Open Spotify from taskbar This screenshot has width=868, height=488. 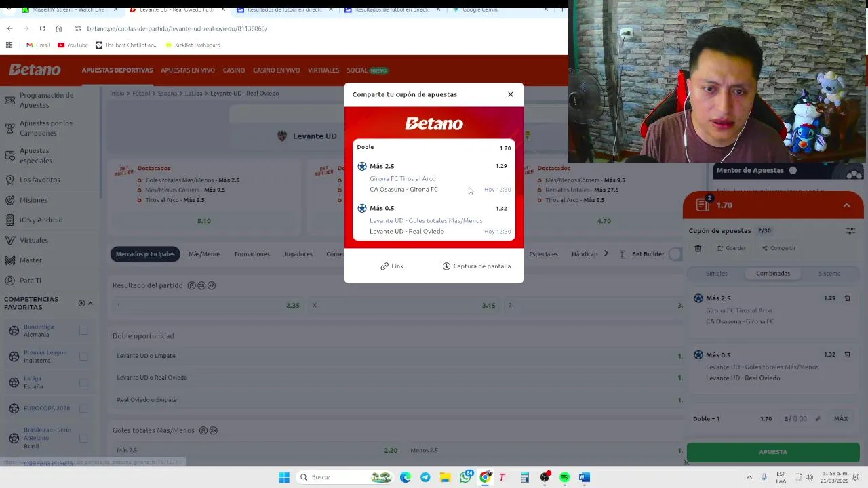(x=564, y=477)
